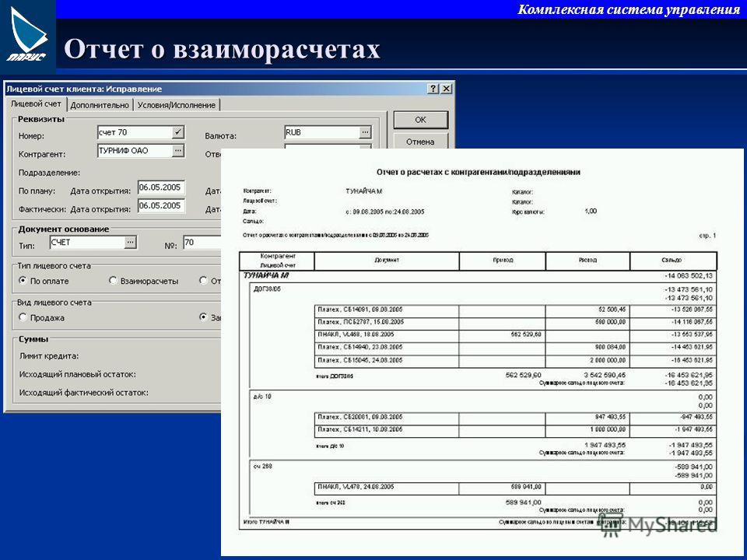Viewport: 747px width, 560px height.
Task: Select the Взаиморасчеты radio button
Action: pyautogui.click(x=113, y=281)
